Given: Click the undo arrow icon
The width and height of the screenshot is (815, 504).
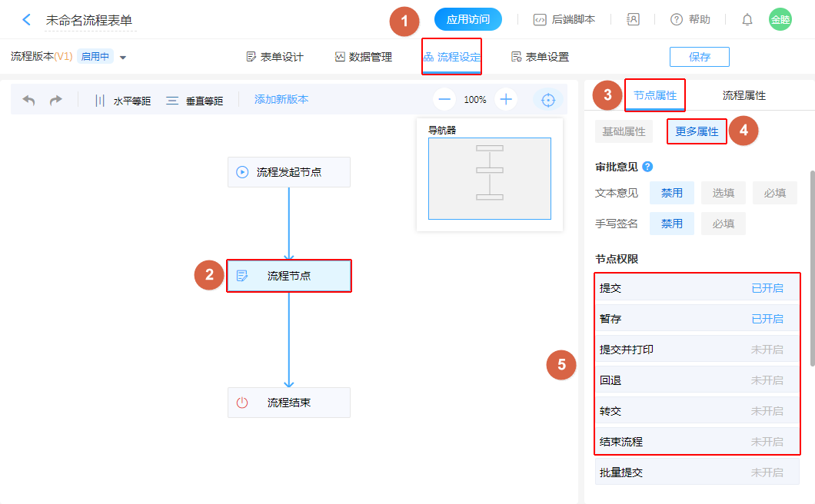Looking at the screenshot, I should [x=29, y=100].
